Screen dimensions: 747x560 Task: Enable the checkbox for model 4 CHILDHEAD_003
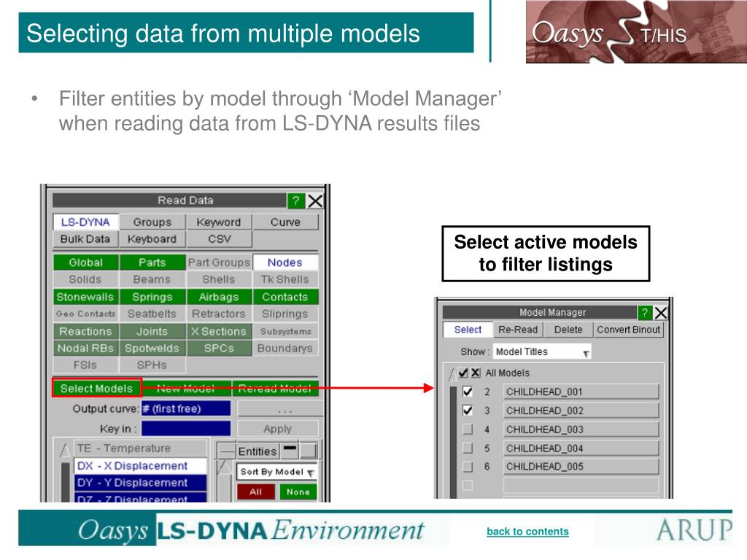468,429
